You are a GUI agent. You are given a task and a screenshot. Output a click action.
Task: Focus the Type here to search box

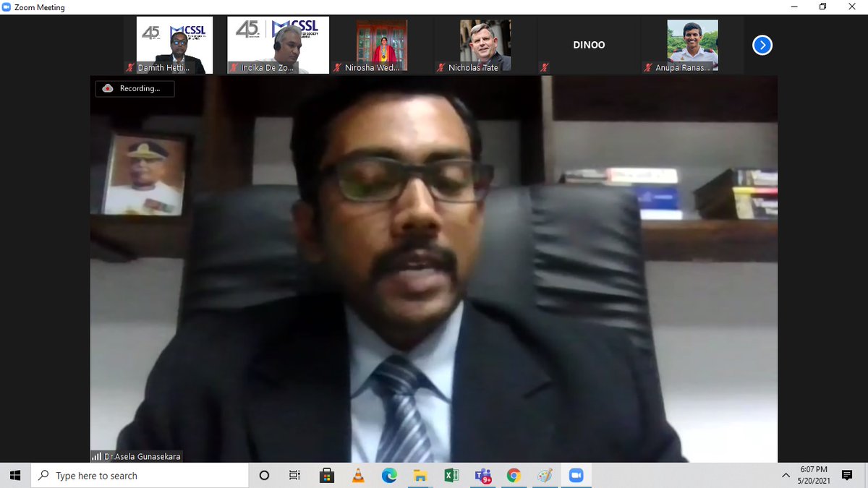140,476
